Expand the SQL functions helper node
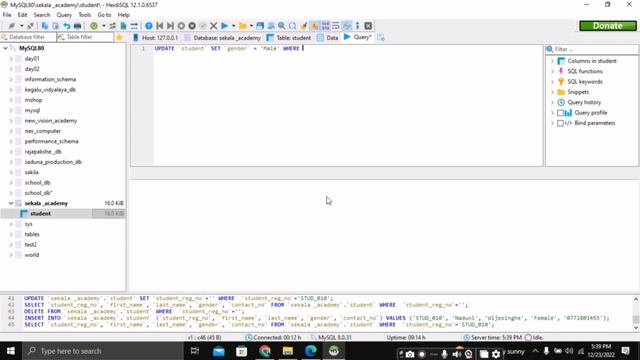 552,71
